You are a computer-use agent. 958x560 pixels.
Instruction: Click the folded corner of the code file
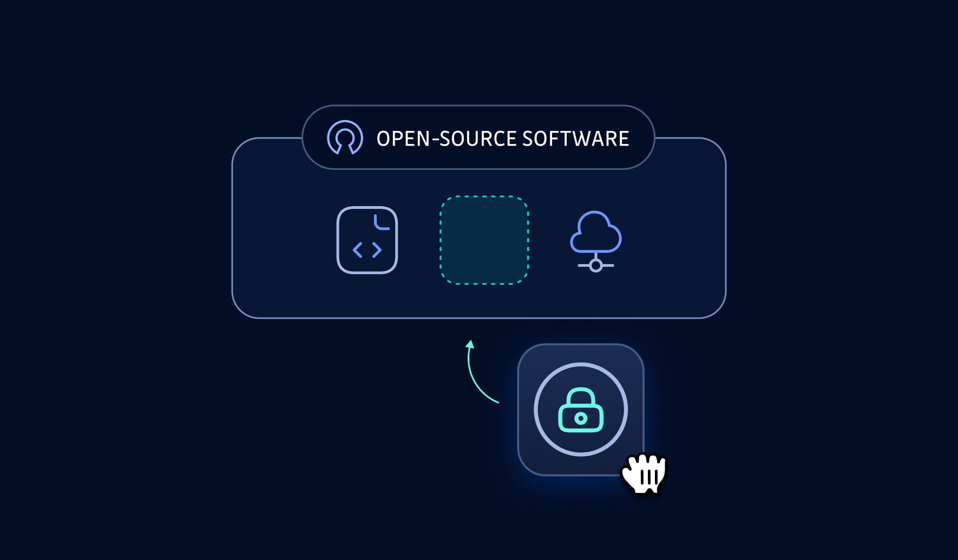382,222
